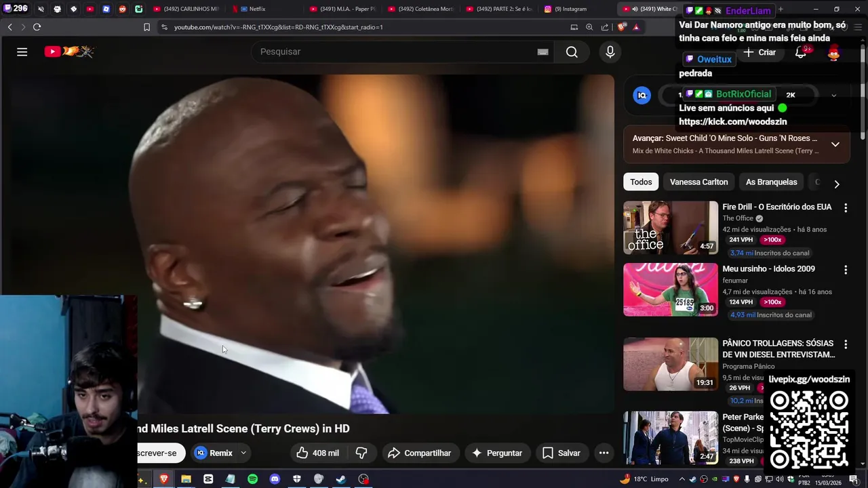Click the Compartilhar button
This screenshot has width=868, height=488.
[x=420, y=453]
